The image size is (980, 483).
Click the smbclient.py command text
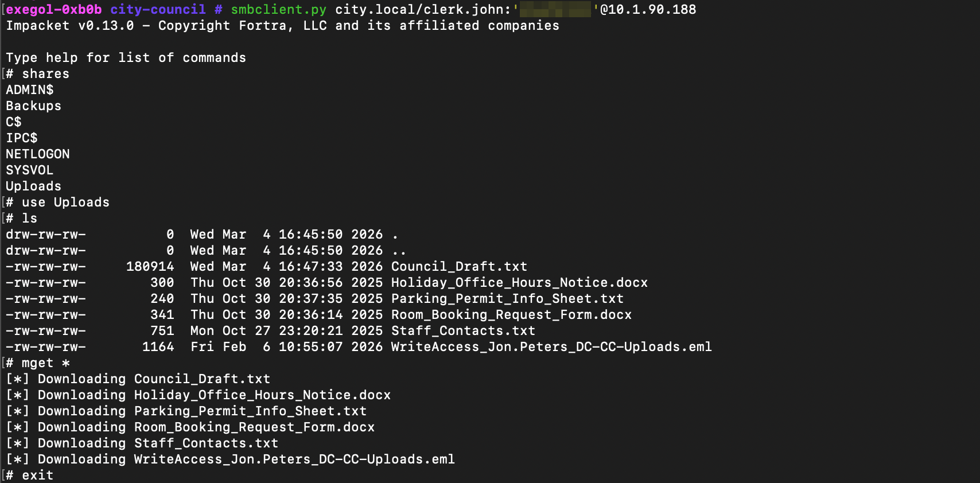(278, 10)
